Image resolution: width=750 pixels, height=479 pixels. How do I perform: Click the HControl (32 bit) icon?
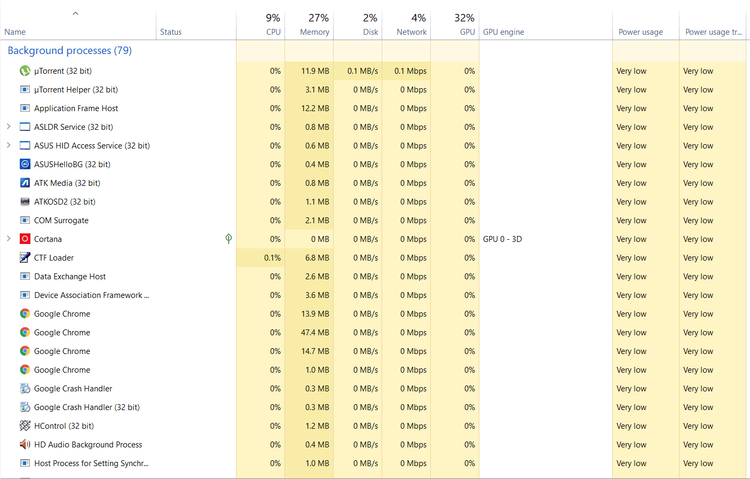coord(25,426)
